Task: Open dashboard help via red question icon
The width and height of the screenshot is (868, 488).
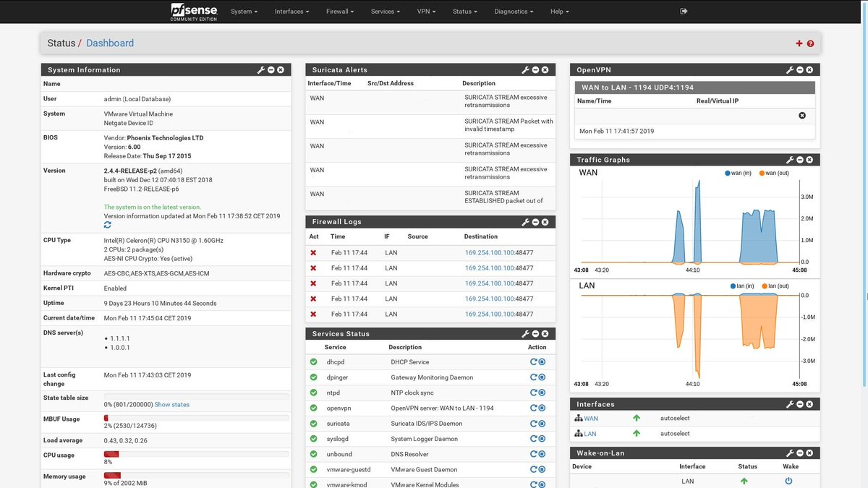Action: pyautogui.click(x=810, y=43)
